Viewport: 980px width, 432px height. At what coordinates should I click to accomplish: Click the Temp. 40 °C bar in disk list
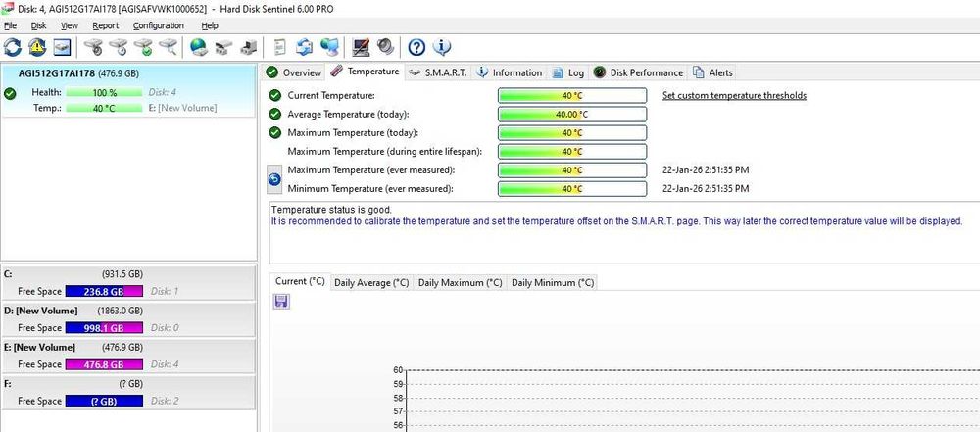pos(105,108)
